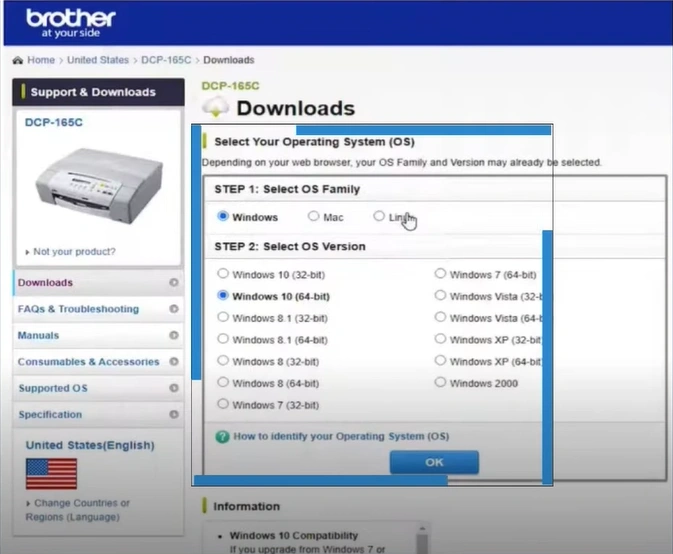Choose the Linux radio button
This screenshot has width=673, height=554.
pyautogui.click(x=379, y=216)
